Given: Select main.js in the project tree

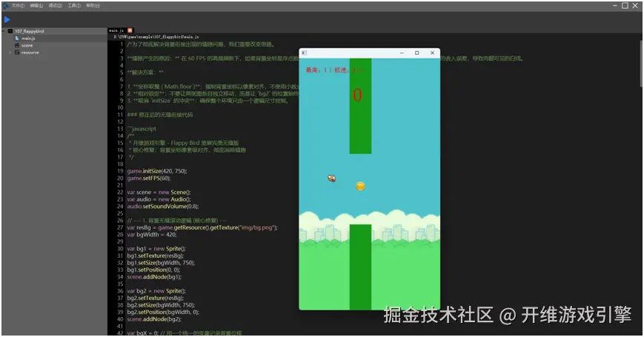Looking at the screenshot, I should (28, 39).
